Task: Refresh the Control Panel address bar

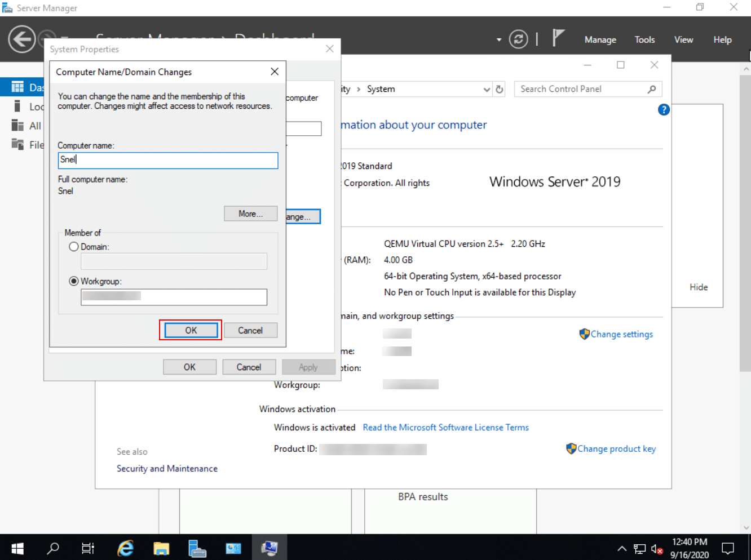Action: tap(499, 89)
